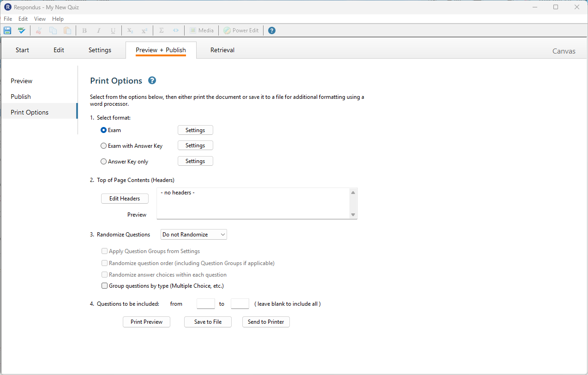
Task: Enable grouping questions by type
Action: (x=104, y=285)
